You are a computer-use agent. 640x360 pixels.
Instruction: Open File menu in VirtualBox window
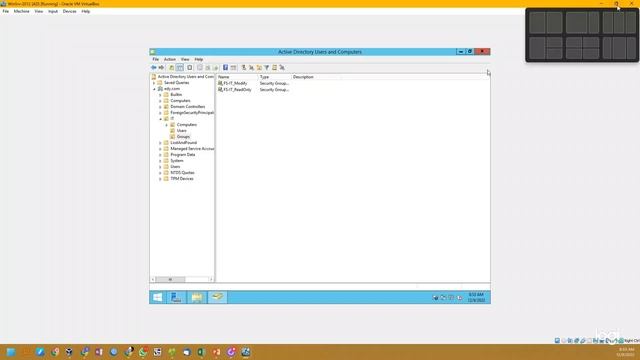pyautogui.click(x=6, y=11)
